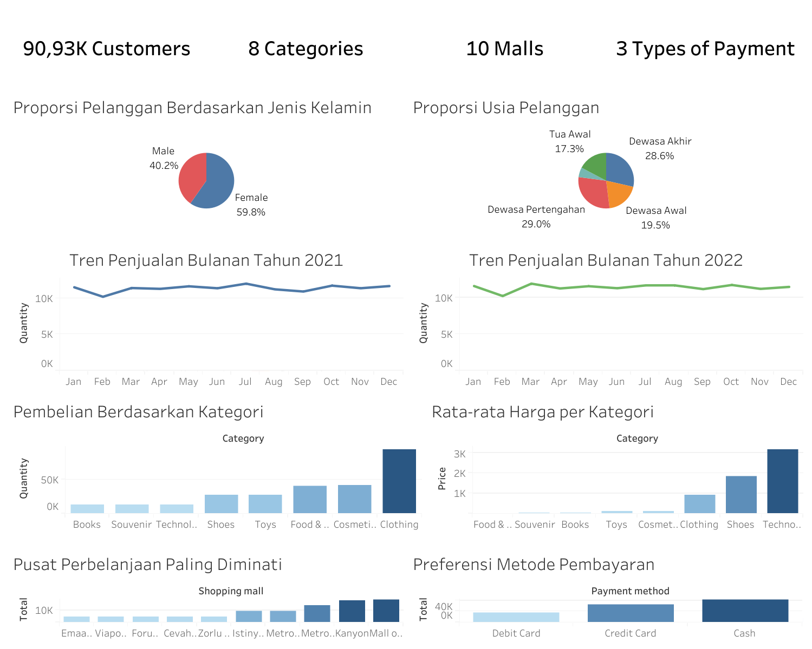Screen dimensions: 812x649
Task: Select the Shoes bar in the average price chart
Action: click(x=740, y=494)
